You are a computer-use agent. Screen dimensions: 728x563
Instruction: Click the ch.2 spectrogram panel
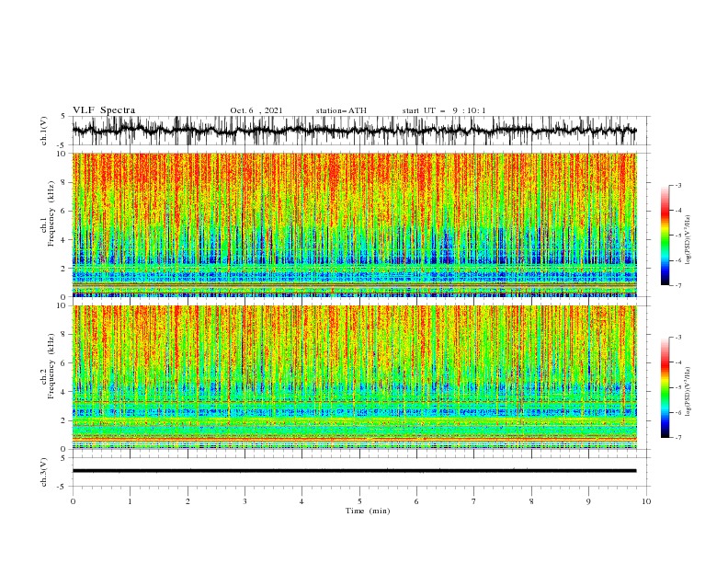click(x=355, y=377)
